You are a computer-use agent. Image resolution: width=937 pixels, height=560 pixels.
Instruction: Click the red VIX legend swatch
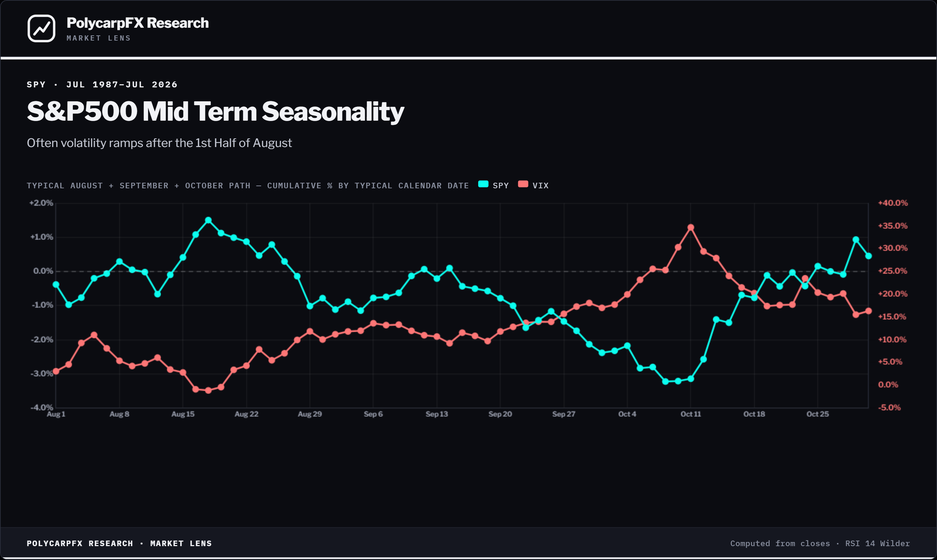pyautogui.click(x=523, y=184)
